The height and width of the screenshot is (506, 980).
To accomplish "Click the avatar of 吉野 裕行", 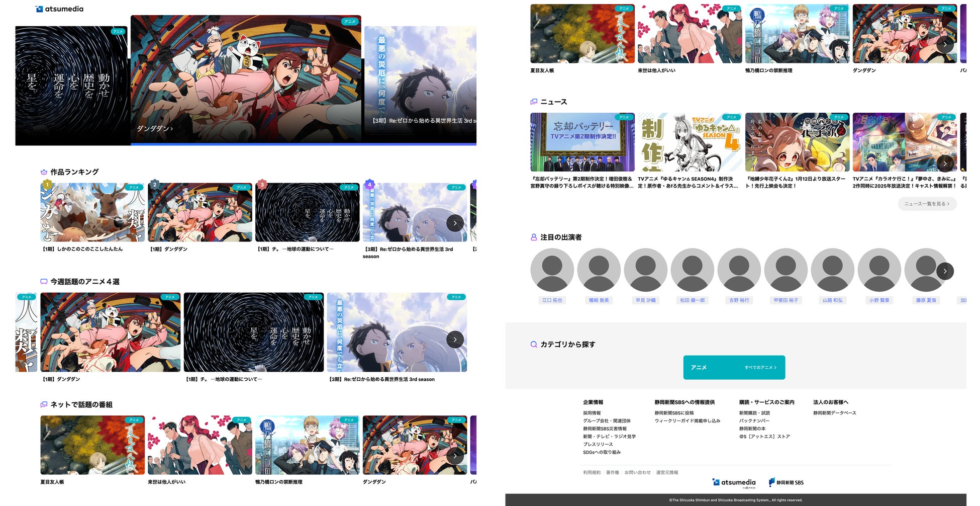I will [x=739, y=270].
